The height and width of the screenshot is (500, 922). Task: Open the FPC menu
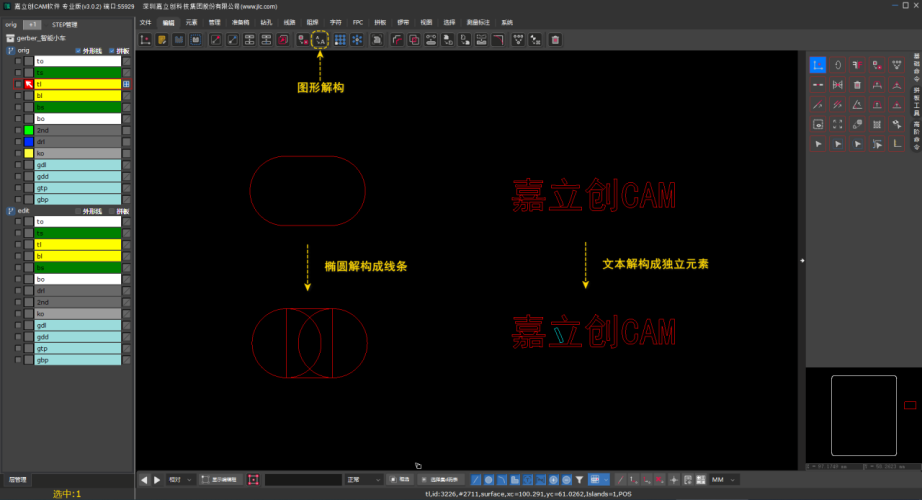click(x=358, y=22)
